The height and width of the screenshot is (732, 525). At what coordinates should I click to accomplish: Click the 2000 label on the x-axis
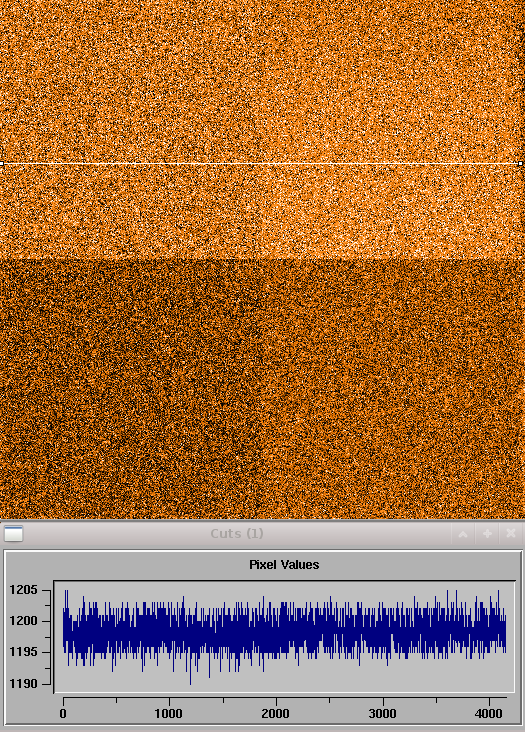tap(275, 714)
